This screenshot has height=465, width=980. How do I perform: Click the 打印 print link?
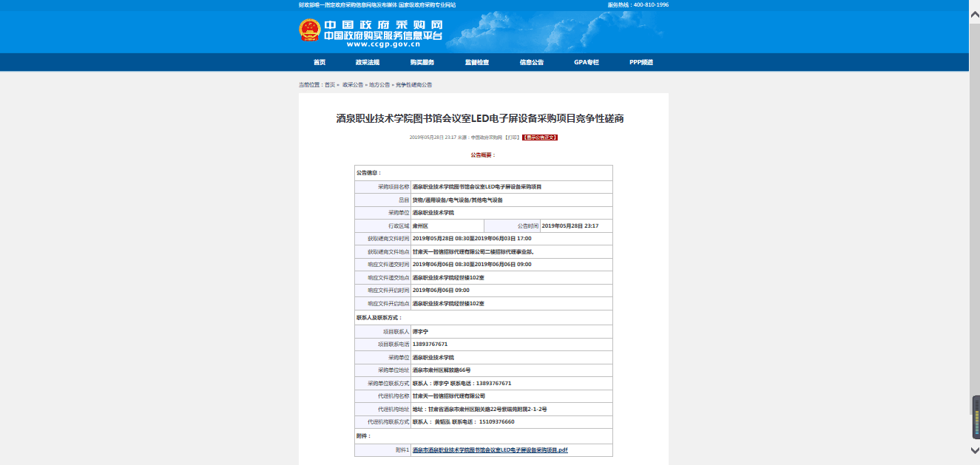pyautogui.click(x=512, y=138)
